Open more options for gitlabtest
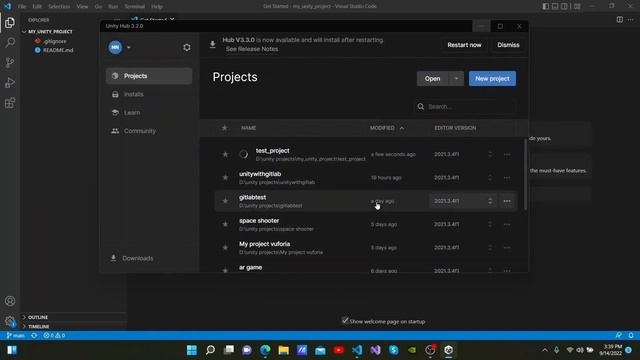Screen dimensions: 640x360 tap(507, 201)
